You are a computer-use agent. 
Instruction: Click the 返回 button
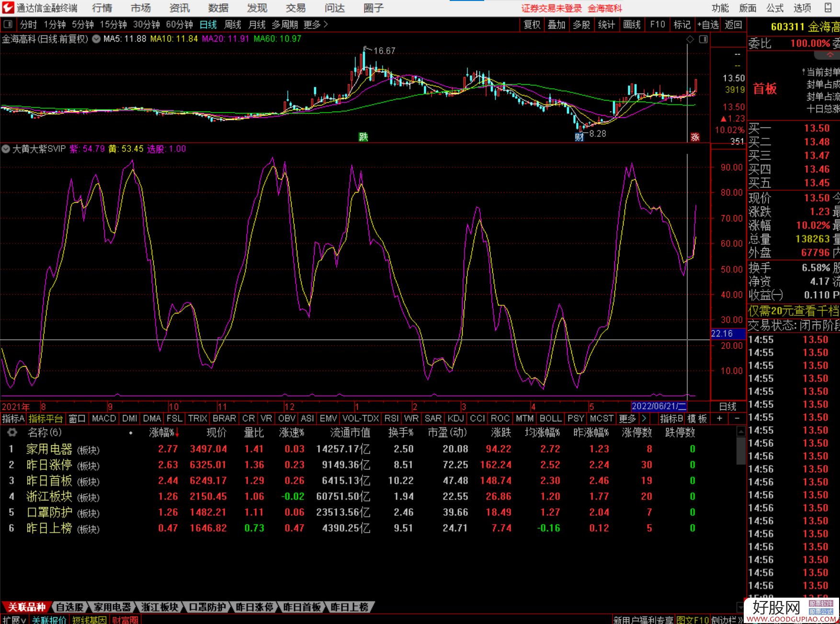[733, 24]
